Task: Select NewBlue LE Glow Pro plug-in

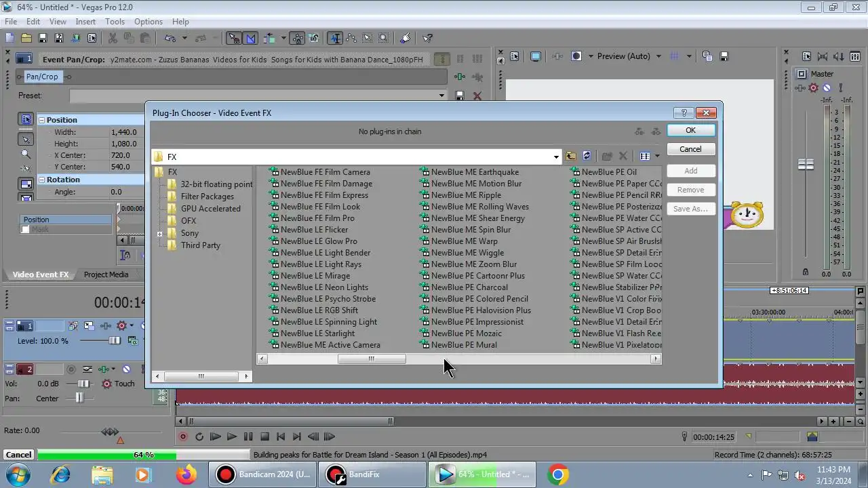Action: [x=319, y=241]
